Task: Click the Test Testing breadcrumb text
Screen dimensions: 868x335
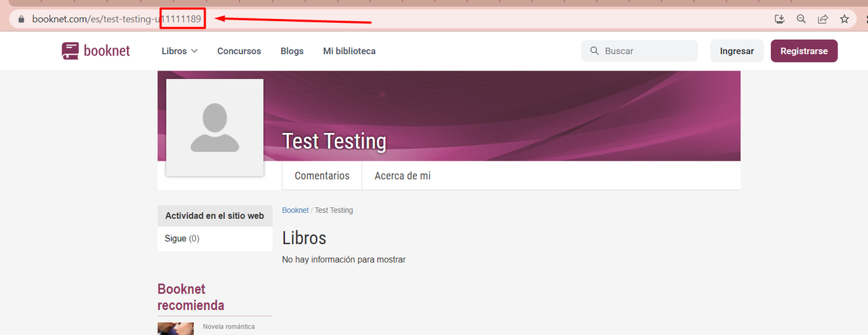Action: tap(334, 210)
